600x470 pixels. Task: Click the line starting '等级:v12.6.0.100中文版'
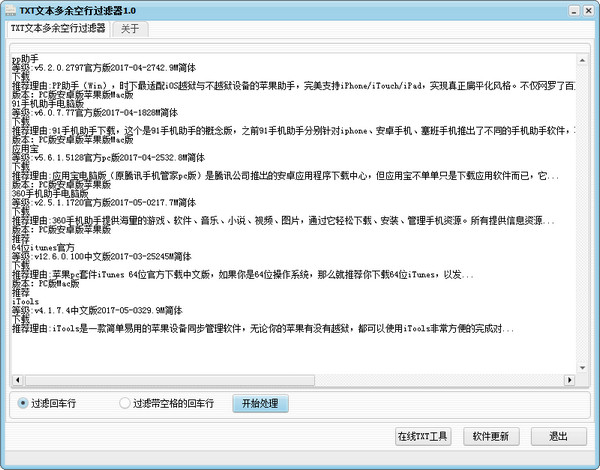[102, 256]
